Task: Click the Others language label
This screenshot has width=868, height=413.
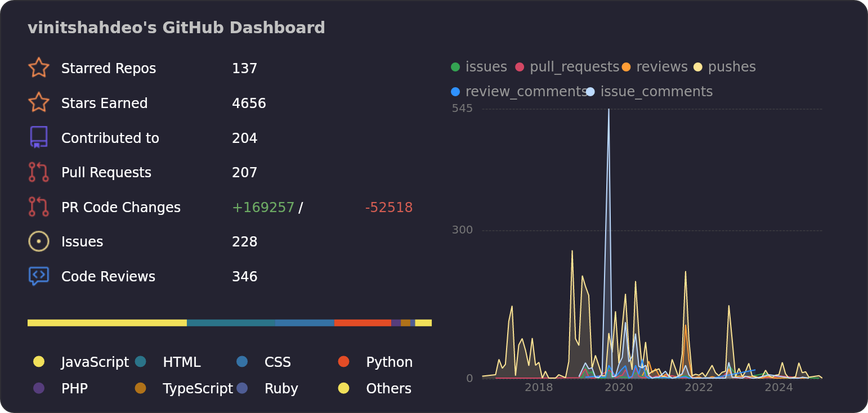Action: tap(388, 389)
